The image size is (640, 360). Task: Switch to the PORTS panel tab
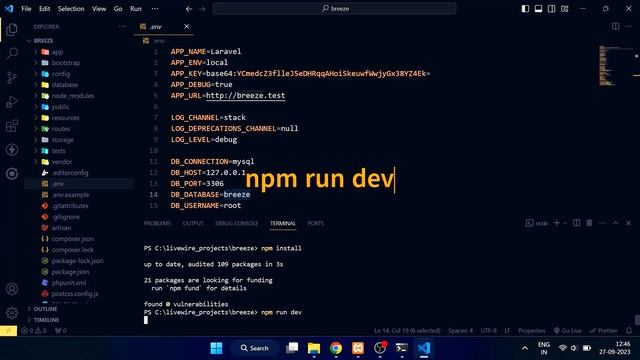click(x=316, y=223)
